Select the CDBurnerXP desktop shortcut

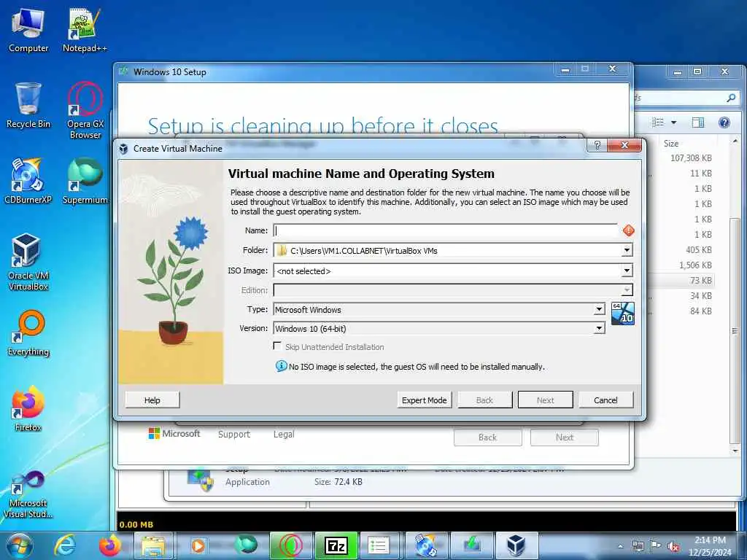tap(28, 181)
